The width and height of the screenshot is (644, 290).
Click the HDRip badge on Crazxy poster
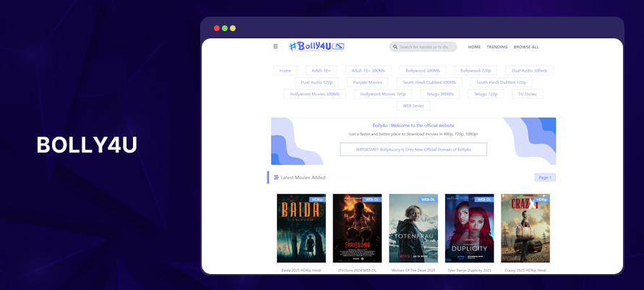(x=542, y=199)
